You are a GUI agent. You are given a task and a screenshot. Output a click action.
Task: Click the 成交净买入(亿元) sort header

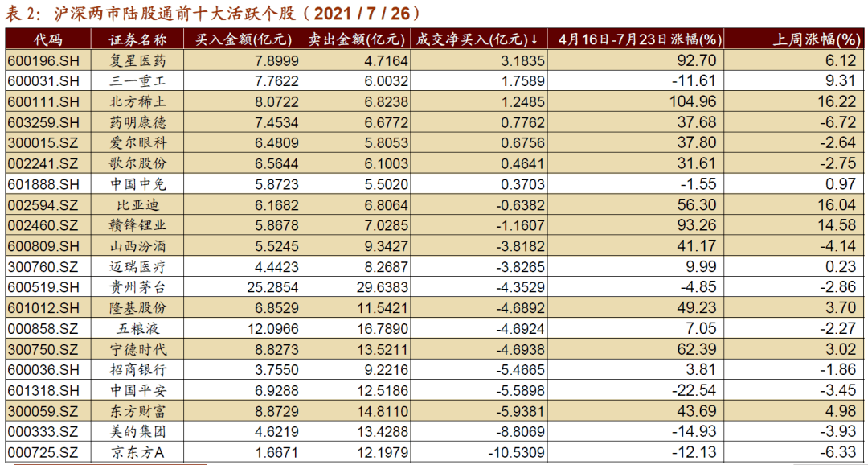click(x=477, y=40)
